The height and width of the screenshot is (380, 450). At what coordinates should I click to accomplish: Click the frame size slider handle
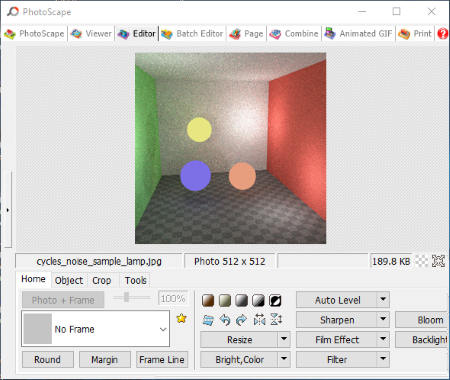coord(126,297)
